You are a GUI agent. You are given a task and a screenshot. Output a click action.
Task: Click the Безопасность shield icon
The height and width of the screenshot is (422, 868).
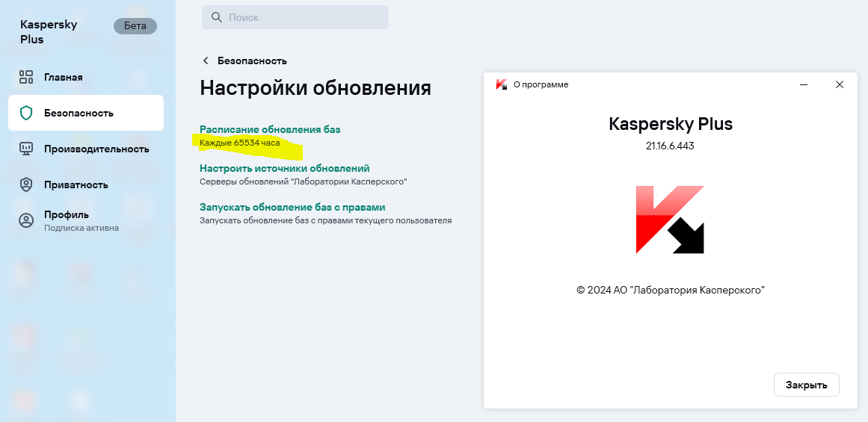click(x=26, y=113)
